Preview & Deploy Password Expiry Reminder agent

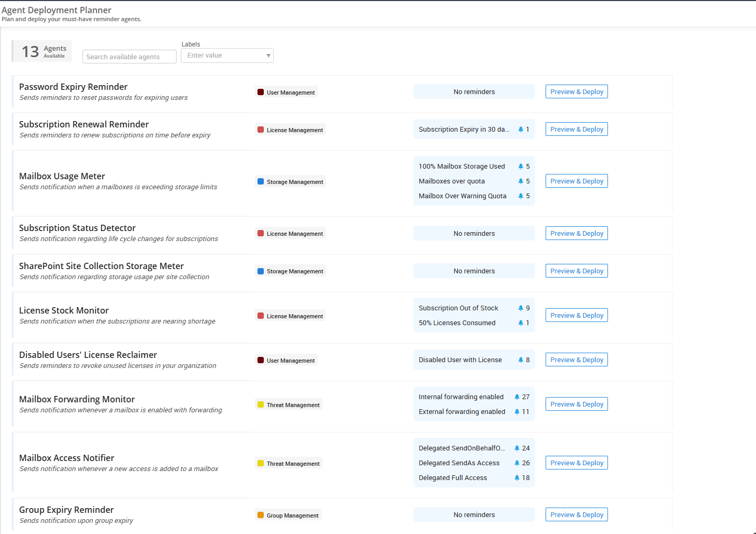(576, 92)
